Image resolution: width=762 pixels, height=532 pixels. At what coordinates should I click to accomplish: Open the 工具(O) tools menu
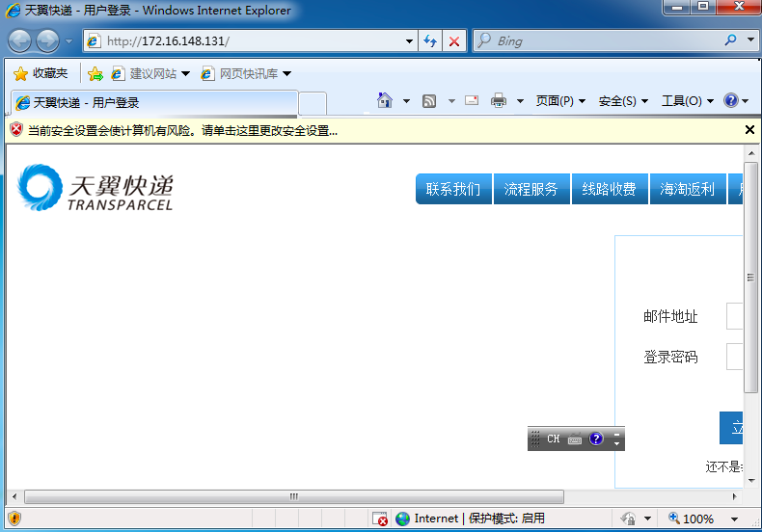687,101
